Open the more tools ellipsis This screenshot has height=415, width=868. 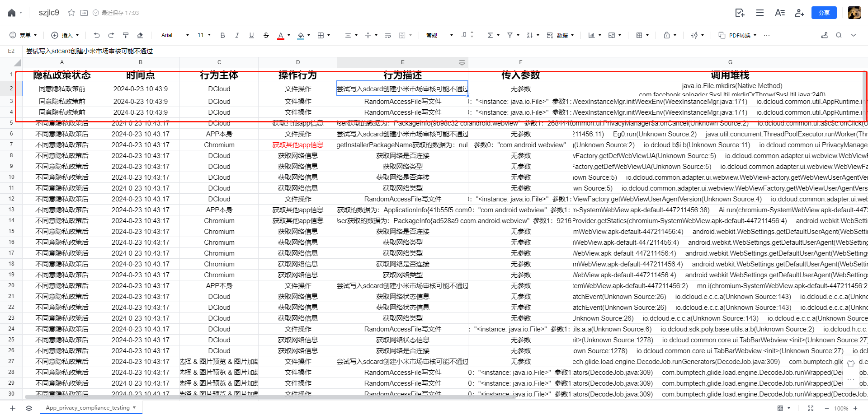tap(767, 35)
